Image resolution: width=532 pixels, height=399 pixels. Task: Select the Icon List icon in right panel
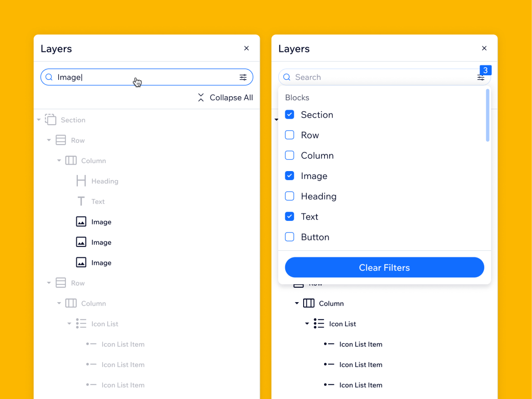click(x=319, y=323)
